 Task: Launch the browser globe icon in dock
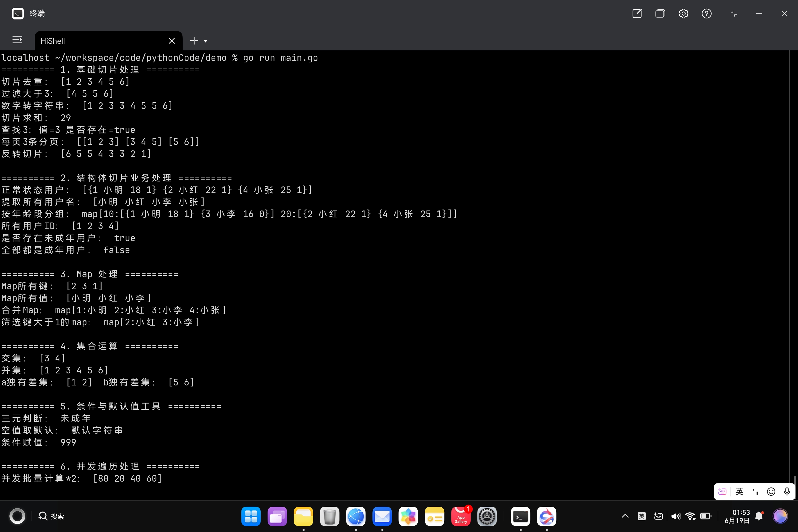coord(356,516)
